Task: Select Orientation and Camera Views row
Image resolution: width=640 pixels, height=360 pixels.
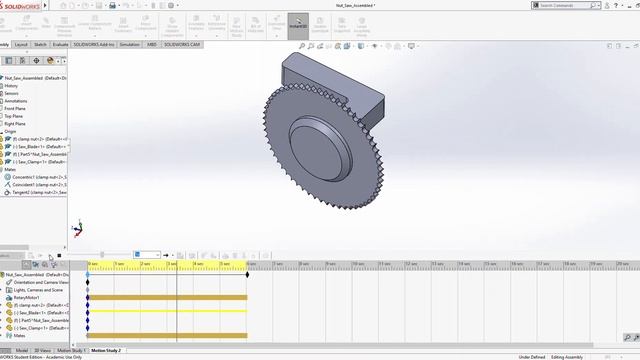Action: pyautogui.click(x=41, y=282)
